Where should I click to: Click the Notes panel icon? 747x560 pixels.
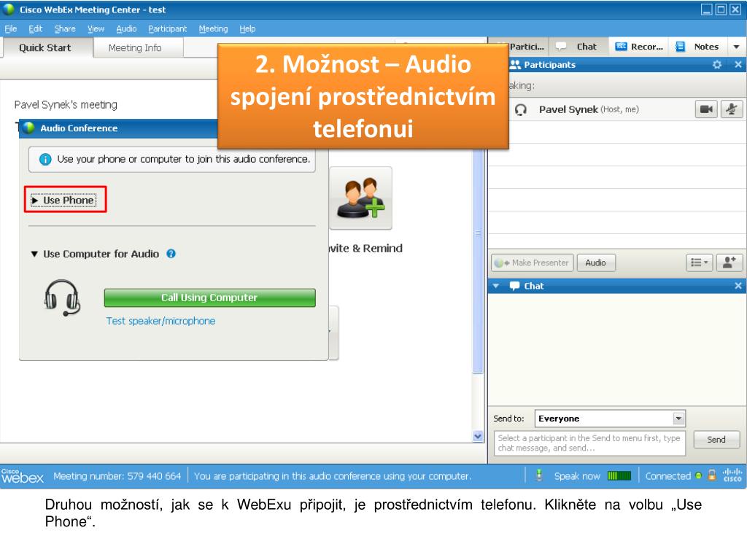pyautogui.click(x=681, y=47)
